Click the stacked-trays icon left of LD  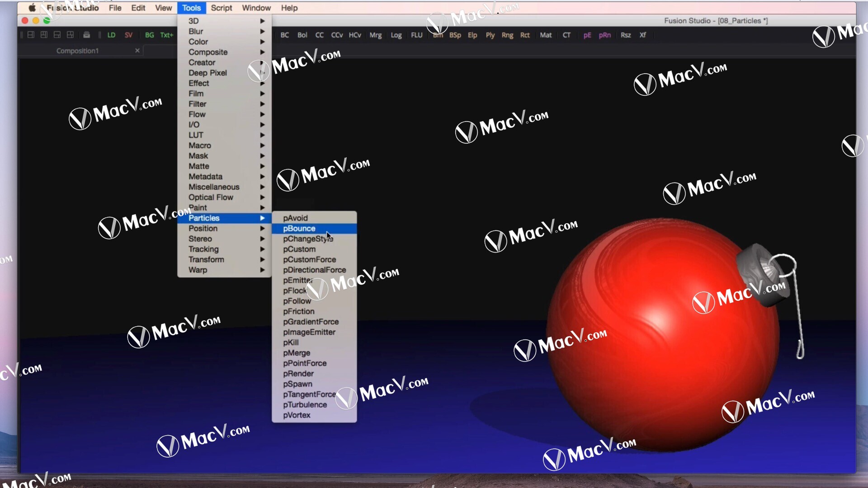(86, 35)
